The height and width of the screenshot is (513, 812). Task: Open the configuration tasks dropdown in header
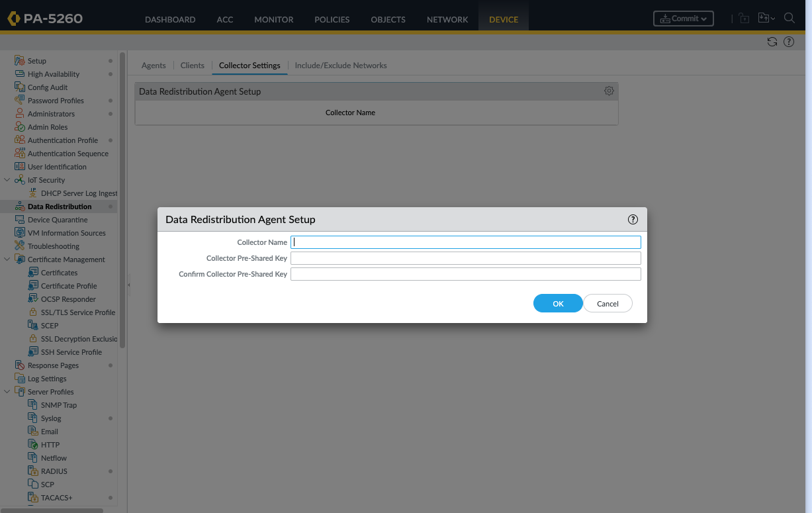[x=767, y=19]
